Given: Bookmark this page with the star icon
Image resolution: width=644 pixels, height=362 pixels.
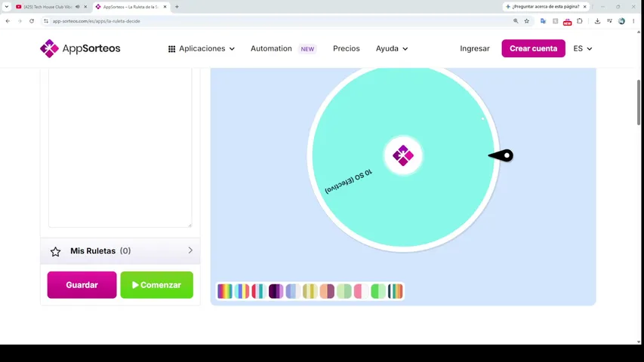Looking at the screenshot, I should [526, 21].
